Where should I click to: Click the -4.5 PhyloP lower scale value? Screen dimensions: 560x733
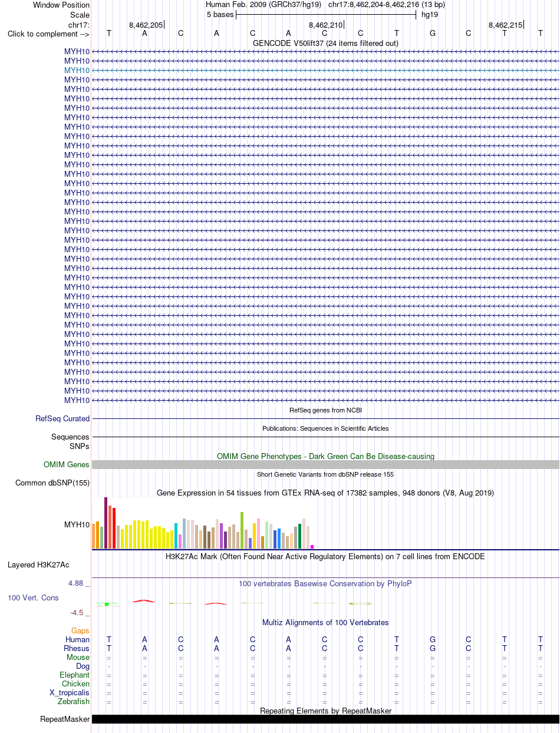click(77, 612)
